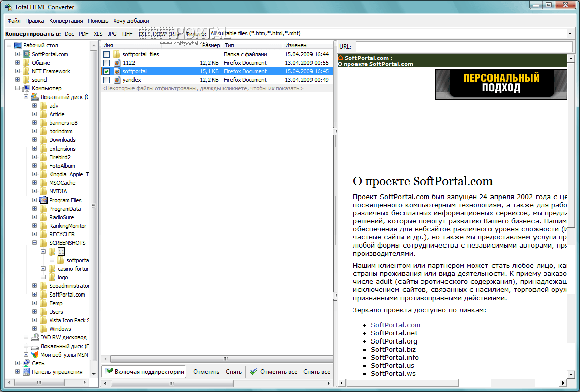580x392 pixels.
Task: Open the Конвертация menu
Action: pos(66,21)
